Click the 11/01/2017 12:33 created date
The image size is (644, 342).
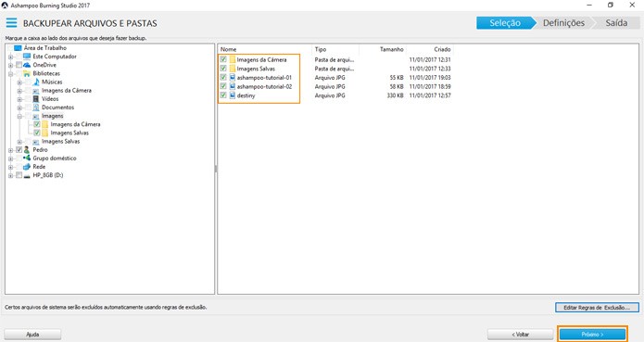coord(430,69)
